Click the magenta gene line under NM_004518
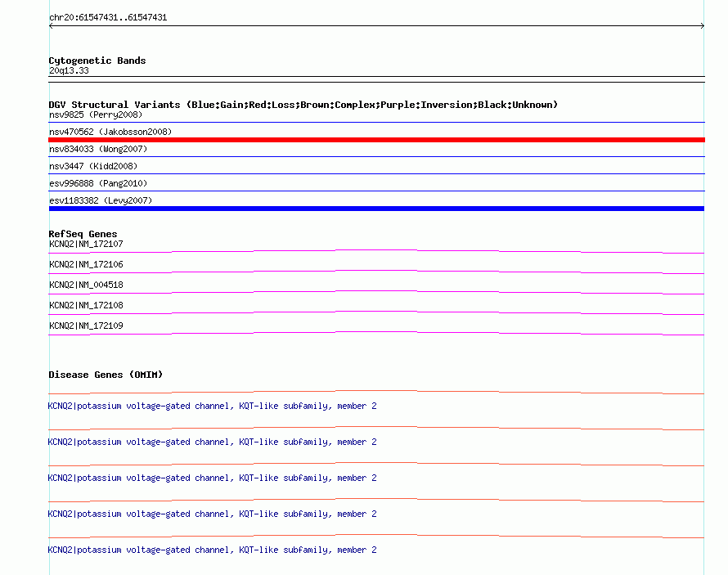 (x=376, y=292)
